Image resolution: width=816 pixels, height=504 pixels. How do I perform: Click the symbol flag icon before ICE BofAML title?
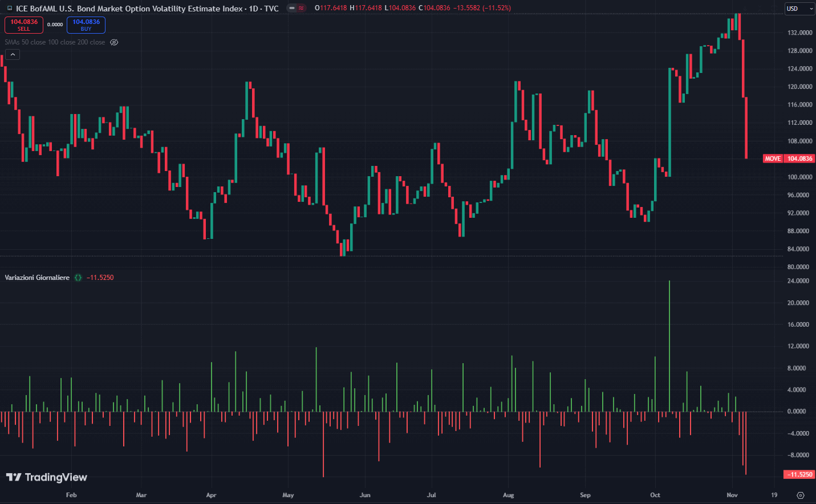pos(10,9)
